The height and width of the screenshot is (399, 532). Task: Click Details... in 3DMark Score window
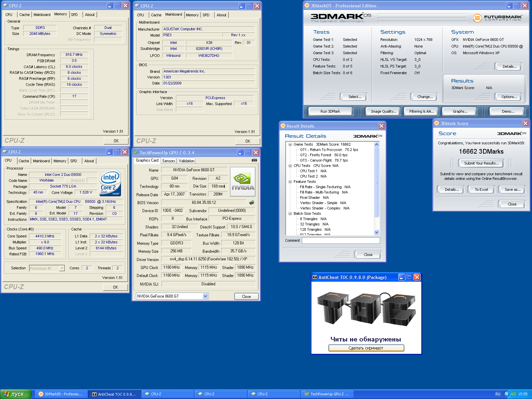451,190
